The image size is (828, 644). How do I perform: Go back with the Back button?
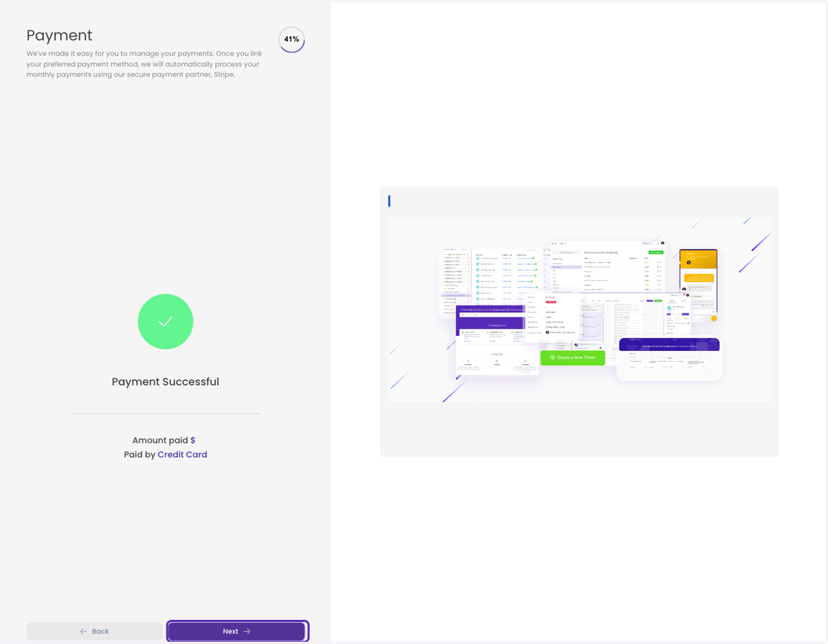(x=95, y=631)
